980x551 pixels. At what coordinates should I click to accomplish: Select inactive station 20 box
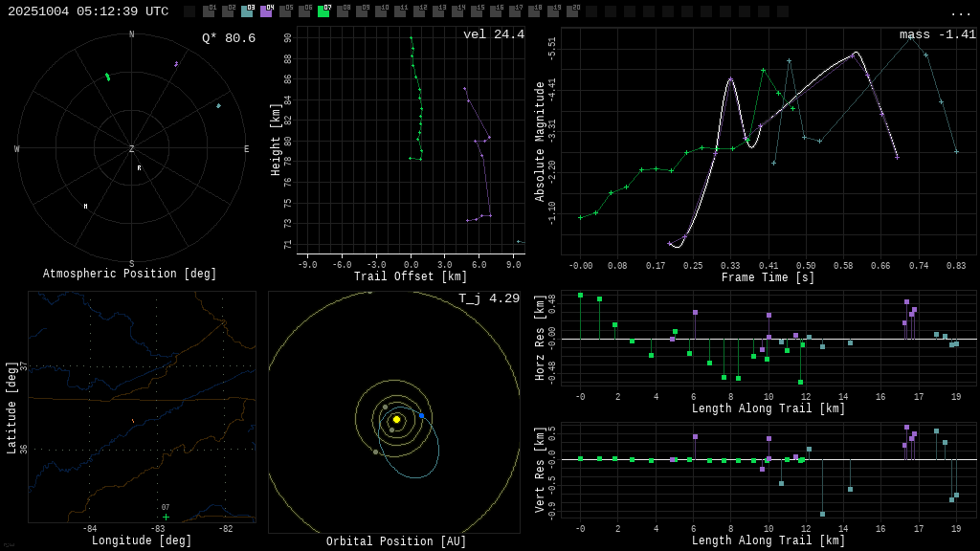click(x=572, y=11)
